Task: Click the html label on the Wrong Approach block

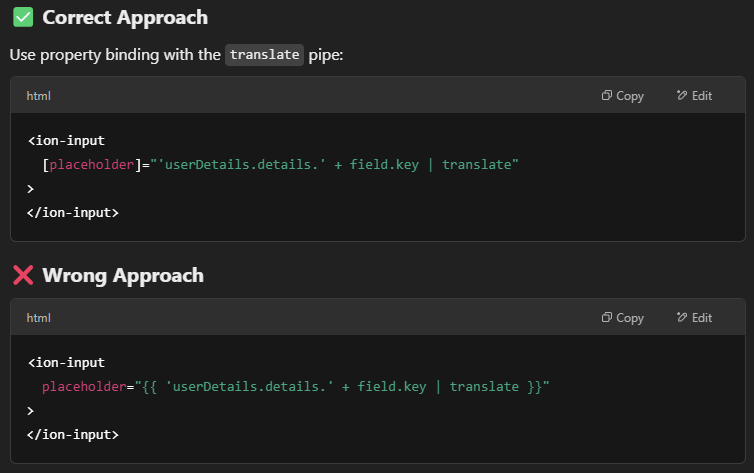Action: coord(38,318)
